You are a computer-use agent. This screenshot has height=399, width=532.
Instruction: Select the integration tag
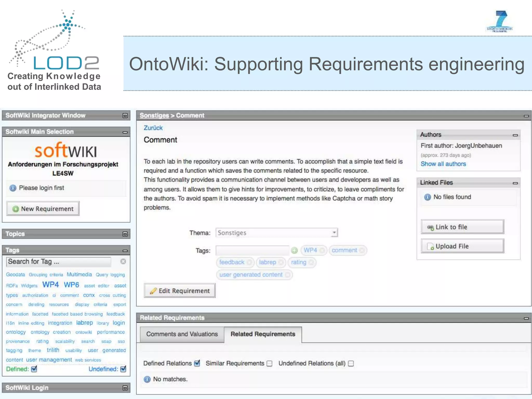pyautogui.click(x=60, y=323)
